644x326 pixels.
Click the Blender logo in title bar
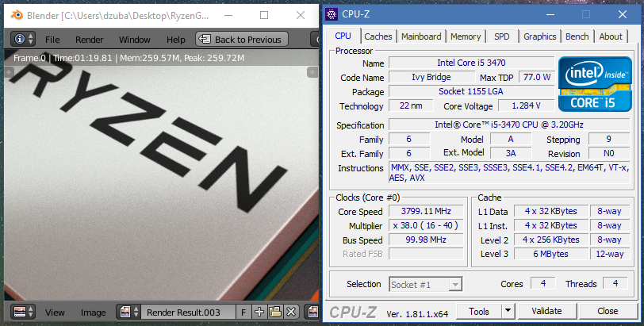(14, 15)
